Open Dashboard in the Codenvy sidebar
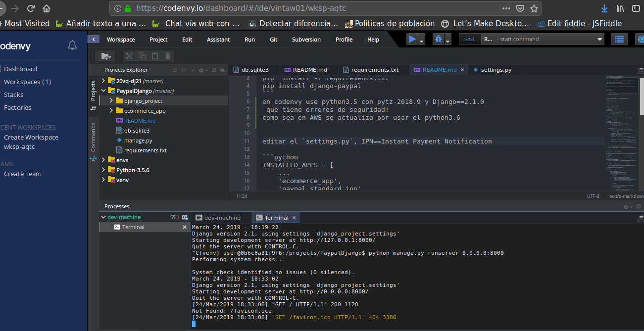This screenshot has width=644, height=331. 20,69
